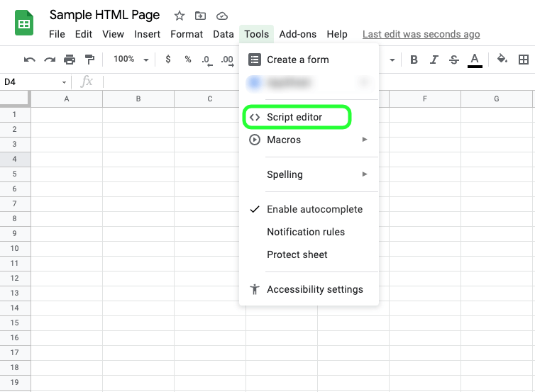Screen dimensions: 535x392
Task: Click the select all corner box
Action: point(15,99)
